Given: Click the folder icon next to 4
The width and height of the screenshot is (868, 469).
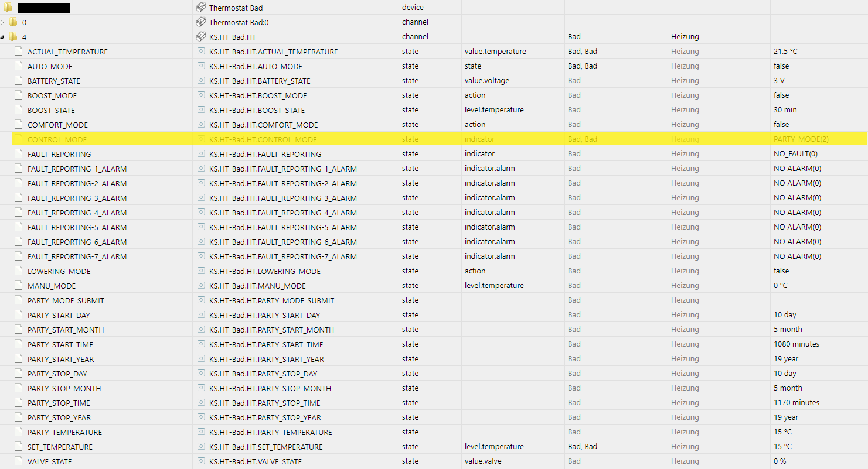Looking at the screenshot, I should coord(13,37).
